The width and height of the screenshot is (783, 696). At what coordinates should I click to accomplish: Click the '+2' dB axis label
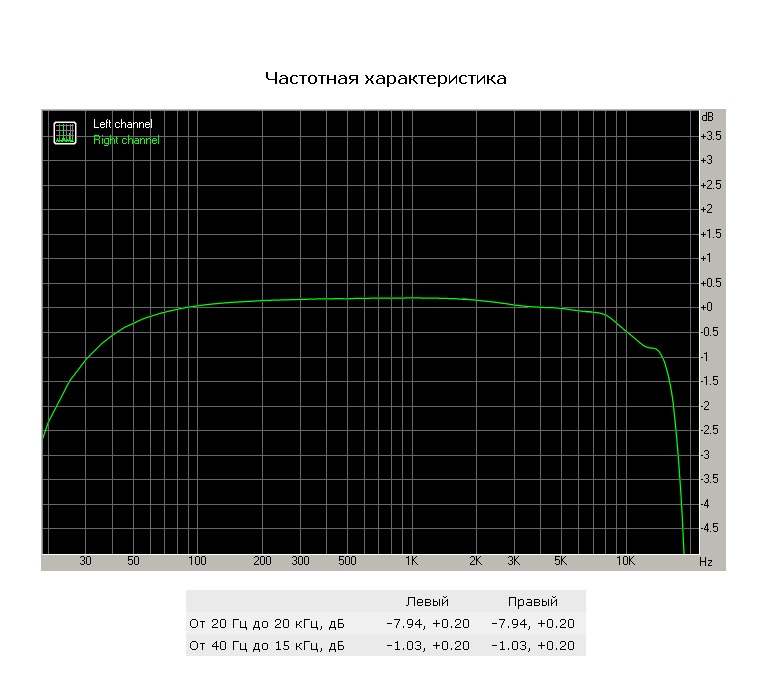[x=707, y=209]
